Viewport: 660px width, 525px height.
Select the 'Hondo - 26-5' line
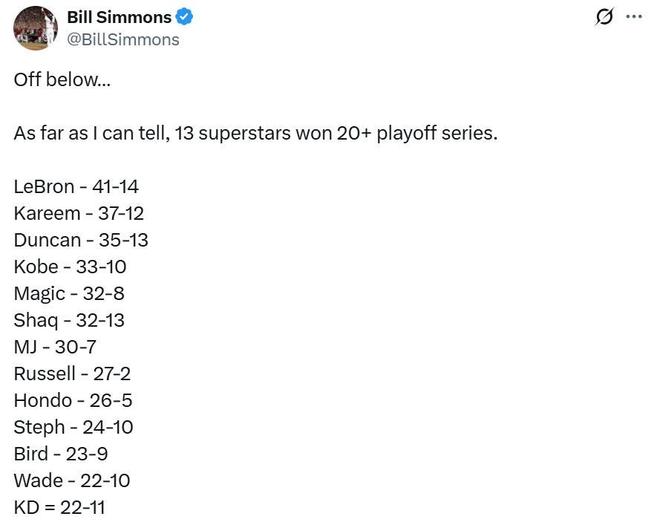[x=73, y=400]
